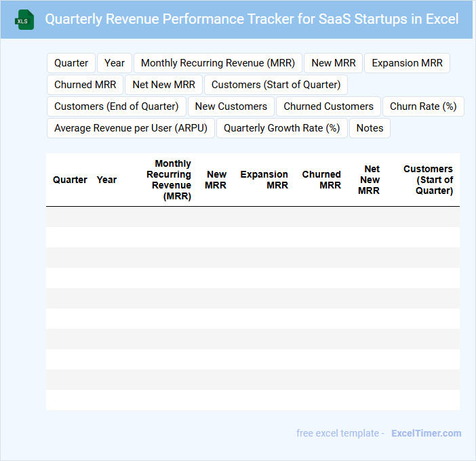Click the New MRR tag
The image size is (476, 461).
(334, 63)
